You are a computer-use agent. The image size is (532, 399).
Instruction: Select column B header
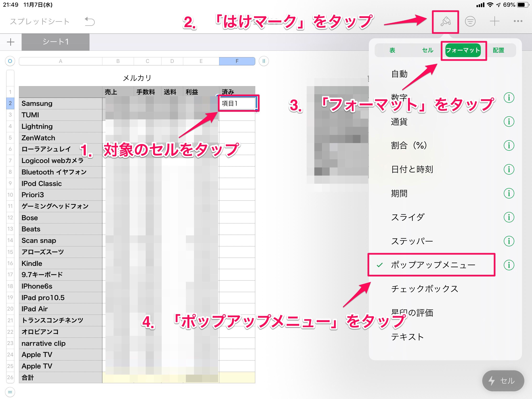pos(118,61)
